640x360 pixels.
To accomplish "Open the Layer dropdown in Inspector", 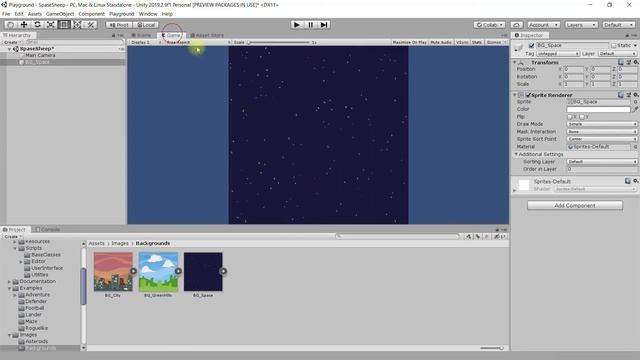I will (618, 54).
